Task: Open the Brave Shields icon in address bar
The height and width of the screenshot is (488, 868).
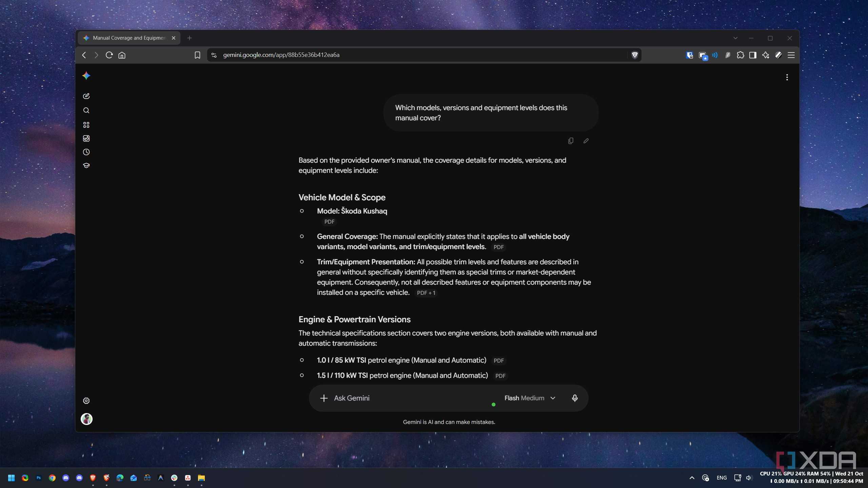Action: [x=635, y=55]
